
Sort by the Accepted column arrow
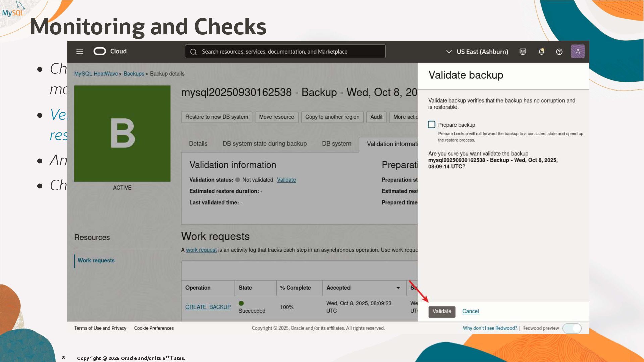coord(398,288)
